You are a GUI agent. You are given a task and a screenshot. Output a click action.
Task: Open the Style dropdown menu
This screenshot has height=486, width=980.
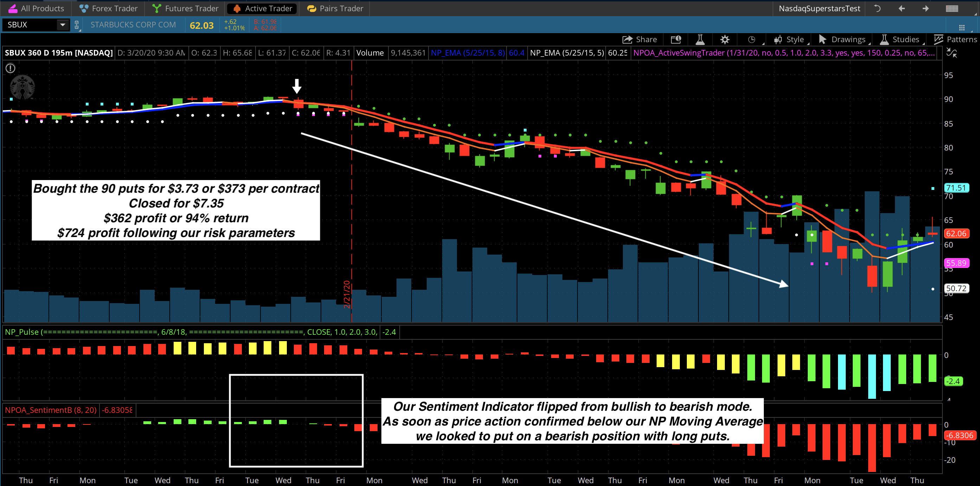point(789,40)
